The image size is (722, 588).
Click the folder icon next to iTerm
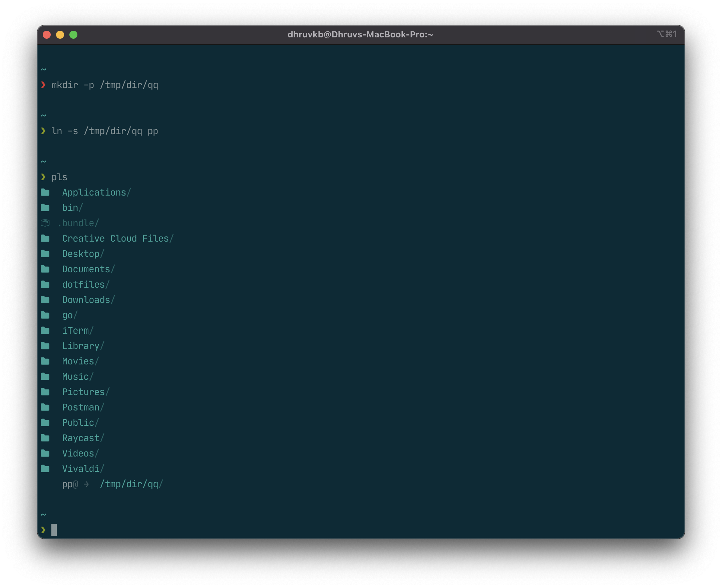[x=45, y=331]
